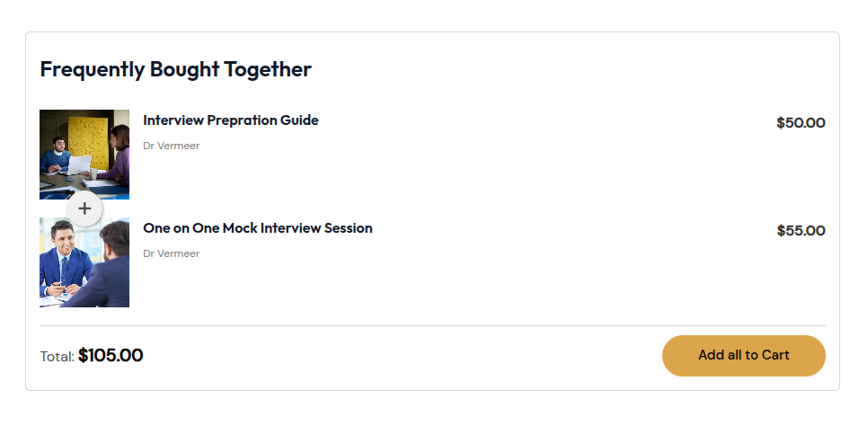
Task: Click the plus icon between product thumbnails
Action: click(x=84, y=209)
